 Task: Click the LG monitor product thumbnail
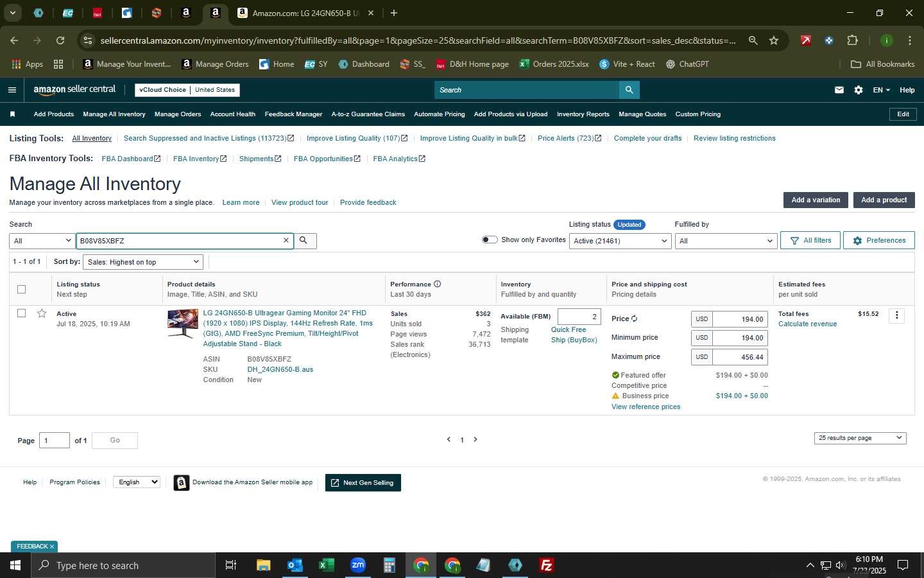[x=183, y=324]
